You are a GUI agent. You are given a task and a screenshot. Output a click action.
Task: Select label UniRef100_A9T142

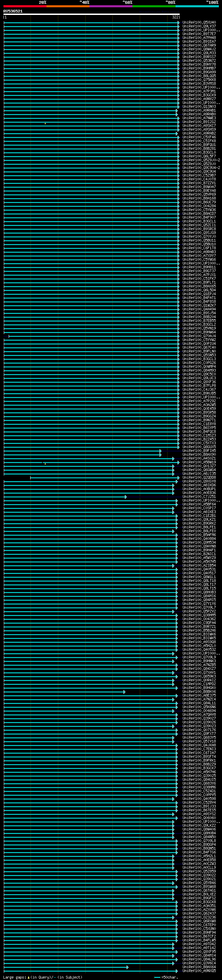[199, 948]
